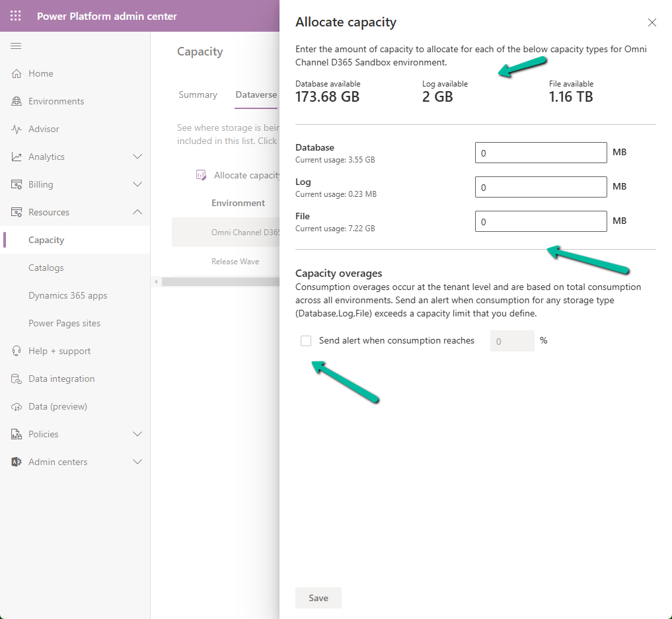Switch to the Summary tab

(198, 94)
